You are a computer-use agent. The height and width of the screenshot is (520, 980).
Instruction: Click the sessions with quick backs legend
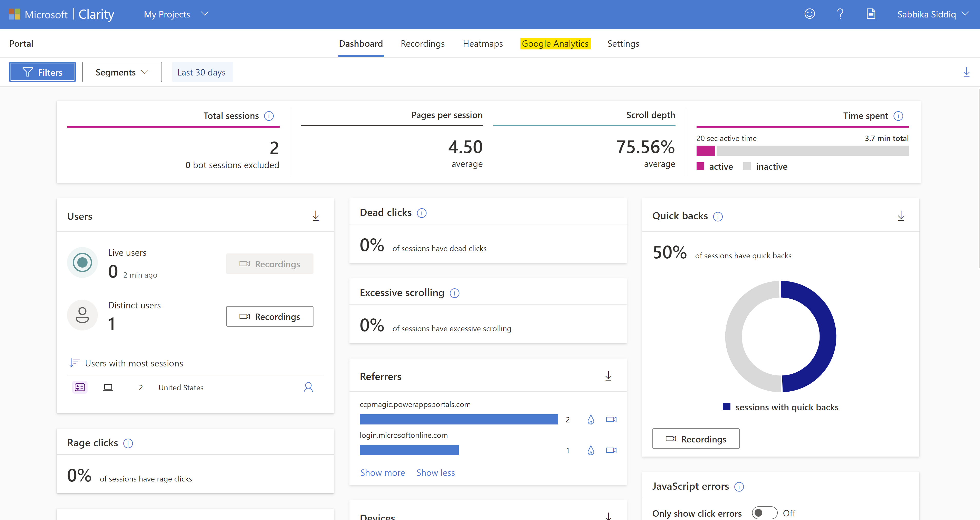tap(781, 407)
